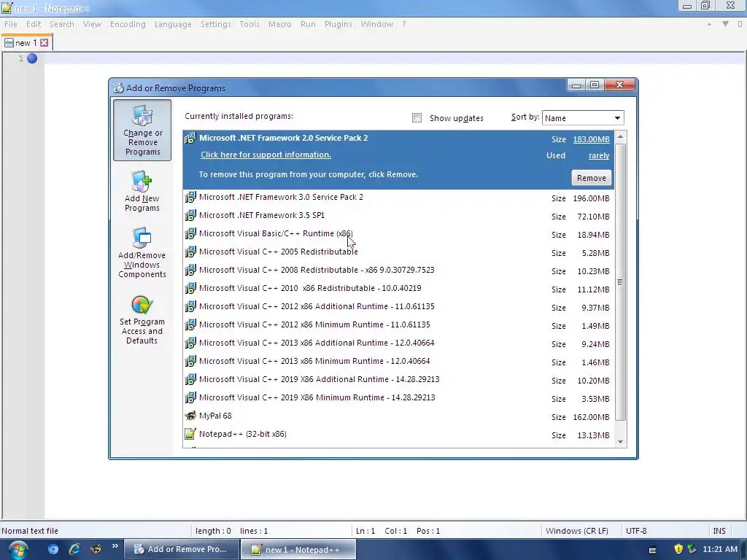Viewport: 747px width, 560px height.
Task: Open the Edit menu in Notepad++
Action: click(x=34, y=24)
